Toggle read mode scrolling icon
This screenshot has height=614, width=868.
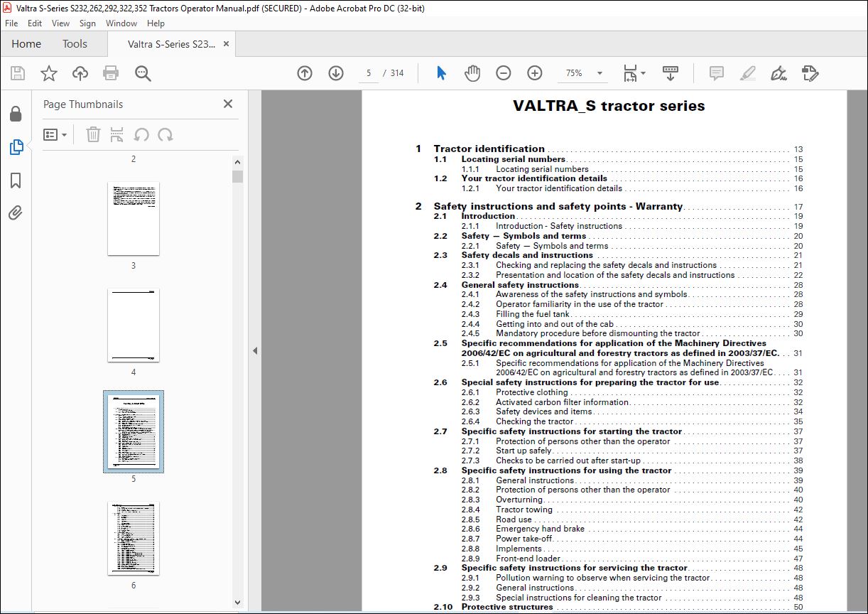point(671,73)
